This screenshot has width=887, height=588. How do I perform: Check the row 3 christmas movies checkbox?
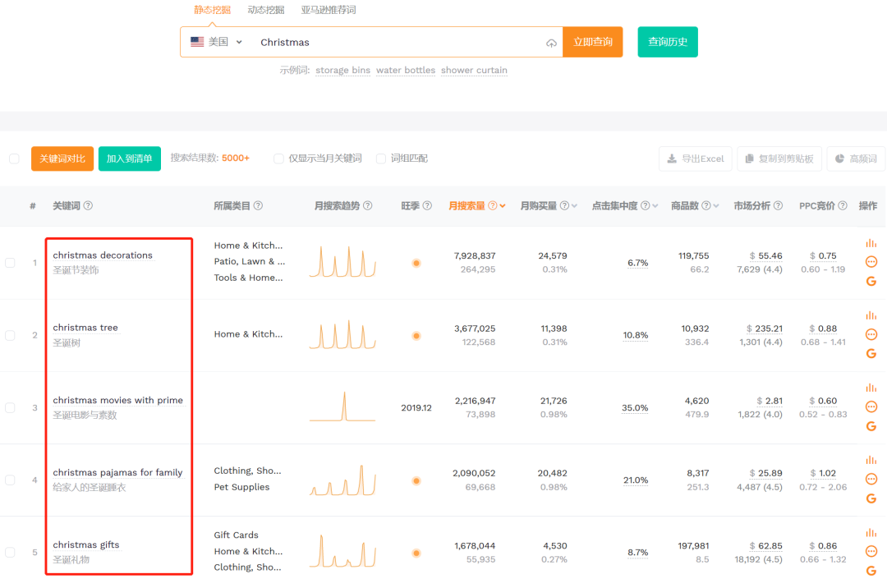pos(10,407)
